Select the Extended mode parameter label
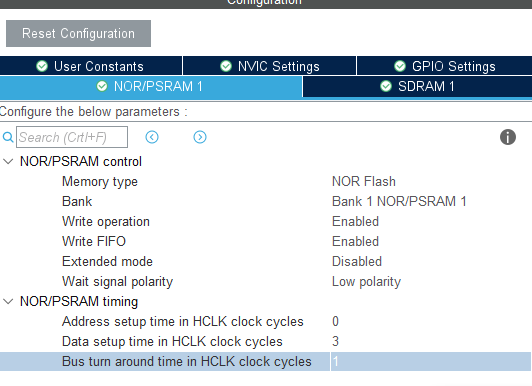 click(107, 262)
